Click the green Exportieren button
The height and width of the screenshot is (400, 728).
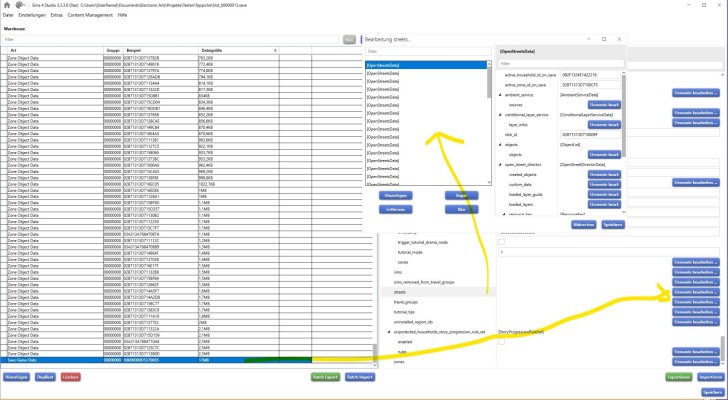point(679,377)
